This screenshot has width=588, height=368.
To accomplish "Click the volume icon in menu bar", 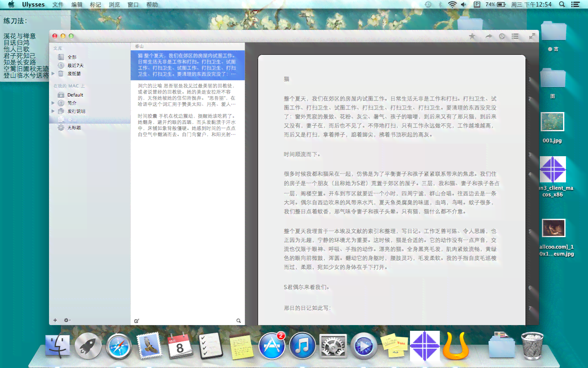I will (x=463, y=4).
